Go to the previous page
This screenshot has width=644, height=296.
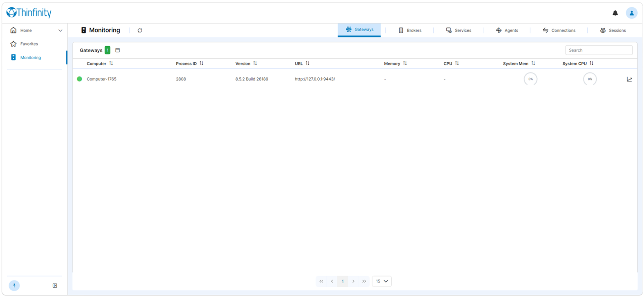click(x=332, y=281)
